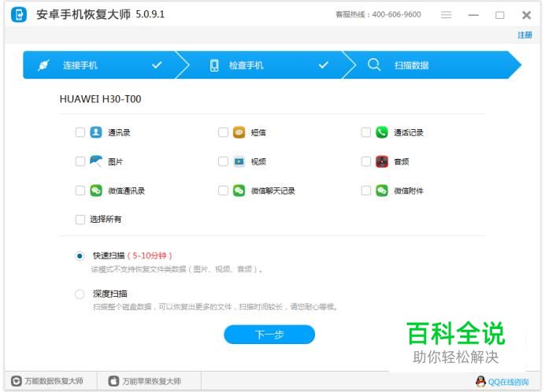
Task: Check the 通讯录 checkbox
Action: tap(80, 132)
